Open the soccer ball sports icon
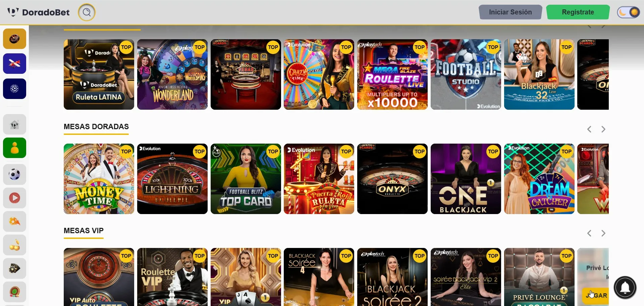 [x=14, y=174]
